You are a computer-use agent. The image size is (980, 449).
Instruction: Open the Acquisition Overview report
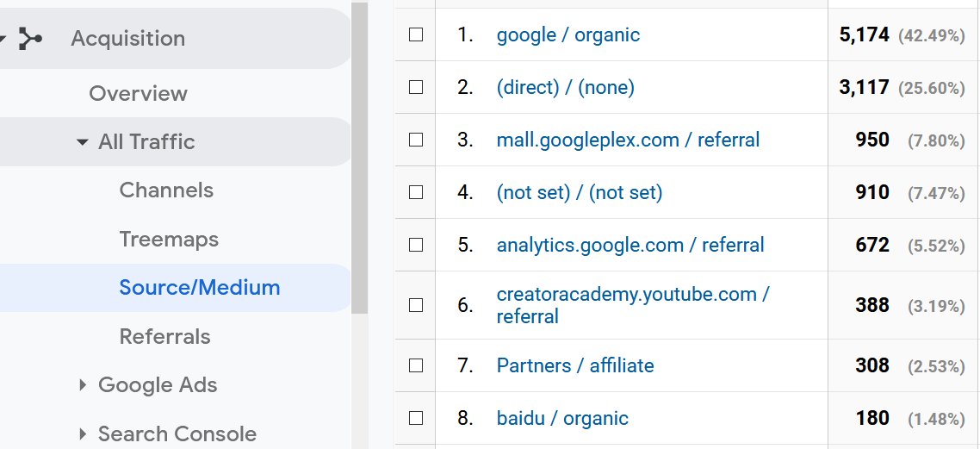138,93
